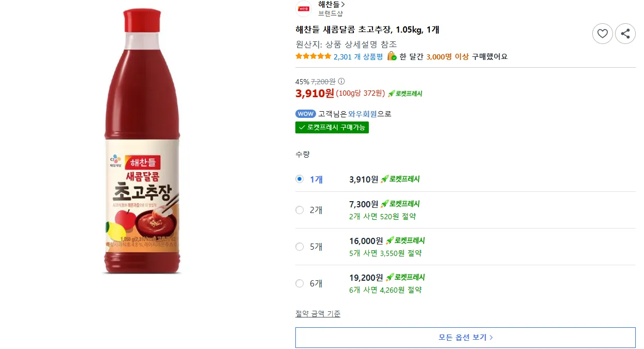Click the WOW membership badge
Image resolution: width=644 pixels, height=349 pixels.
[x=305, y=114]
